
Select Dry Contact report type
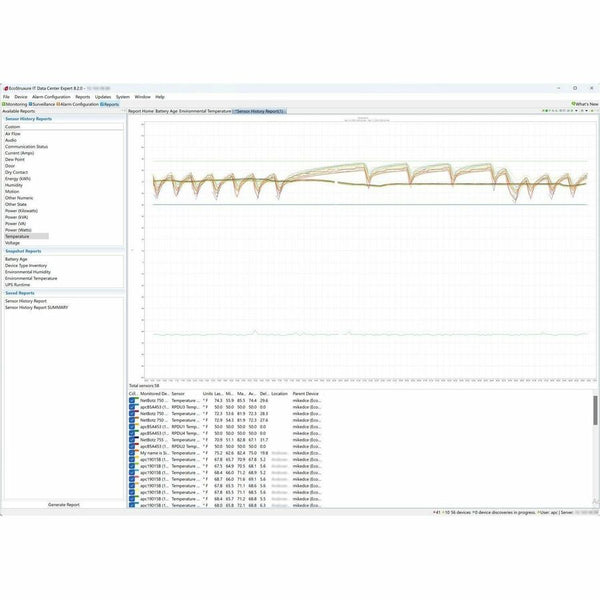coord(16,172)
